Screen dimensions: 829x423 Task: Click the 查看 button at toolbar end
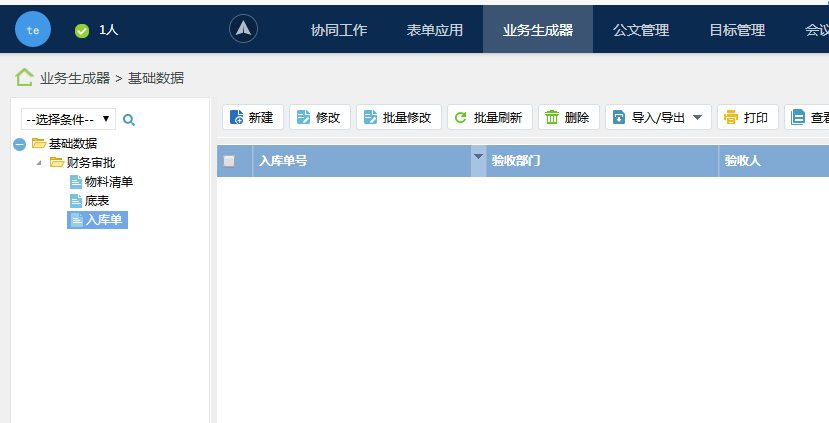[x=807, y=117]
